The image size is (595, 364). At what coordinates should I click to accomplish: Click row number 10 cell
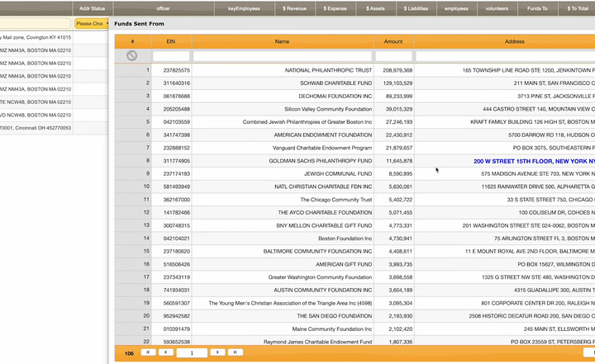click(133, 187)
